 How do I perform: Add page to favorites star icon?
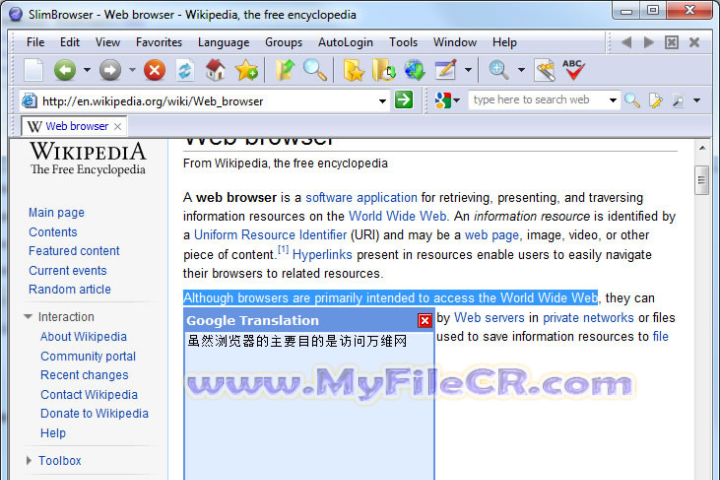(x=247, y=70)
